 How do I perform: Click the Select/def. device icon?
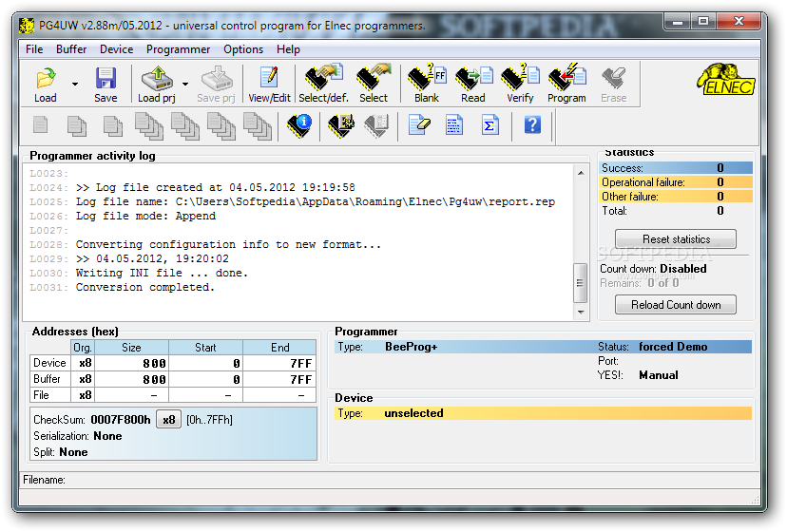coord(324,85)
